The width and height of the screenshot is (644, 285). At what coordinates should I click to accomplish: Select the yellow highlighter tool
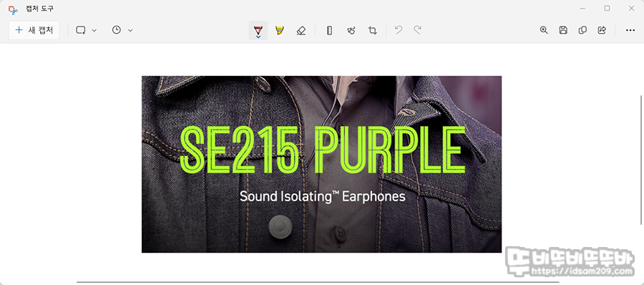click(280, 30)
